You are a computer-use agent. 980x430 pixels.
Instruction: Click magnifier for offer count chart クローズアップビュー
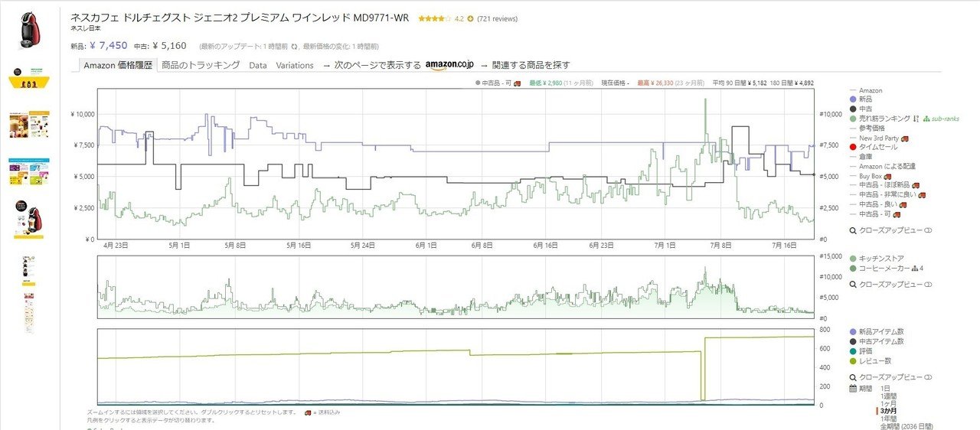[x=853, y=378]
